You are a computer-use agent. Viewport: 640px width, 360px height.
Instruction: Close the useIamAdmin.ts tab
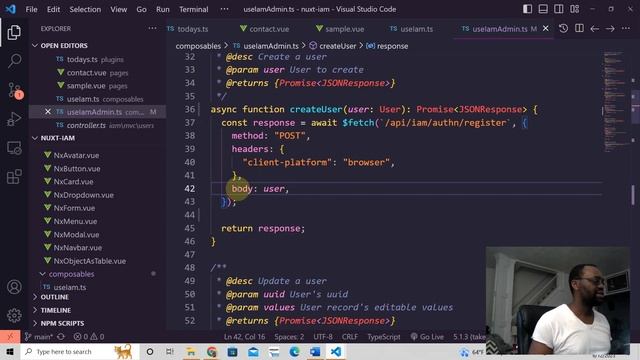click(x=546, y=29)
